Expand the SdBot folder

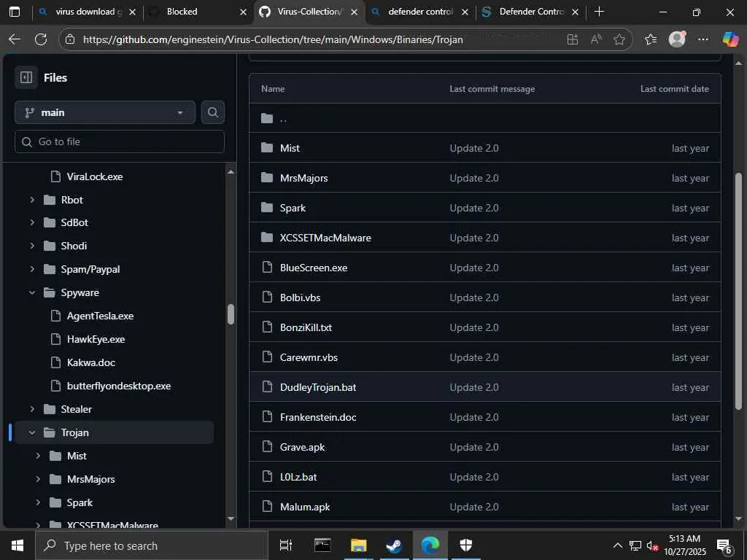pos(32,222)
